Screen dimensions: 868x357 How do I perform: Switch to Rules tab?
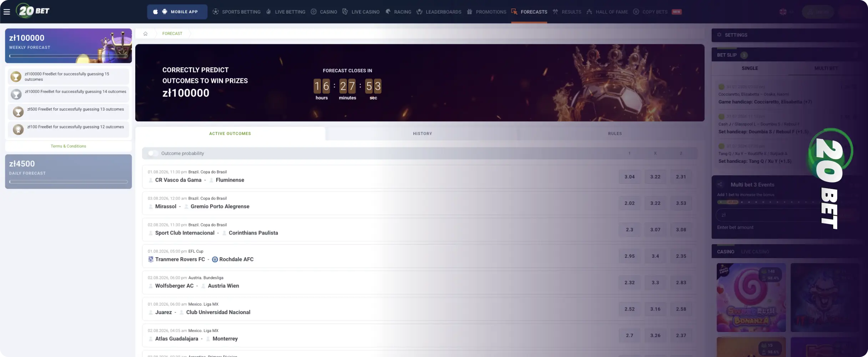(x=615, y=134)
